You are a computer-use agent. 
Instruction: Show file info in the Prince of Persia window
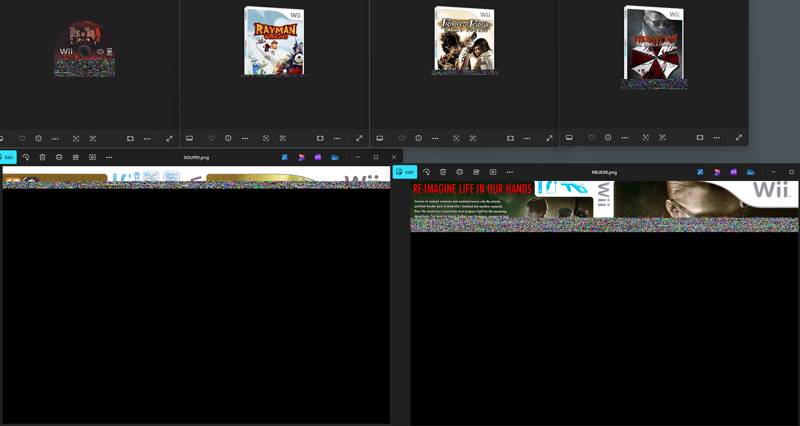[x=418, y=138]
